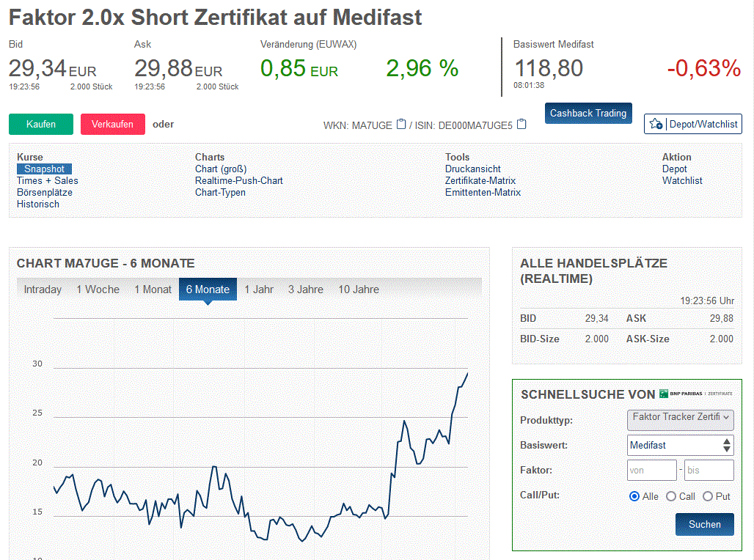Run the search with Suchen

tap(704, 524)
